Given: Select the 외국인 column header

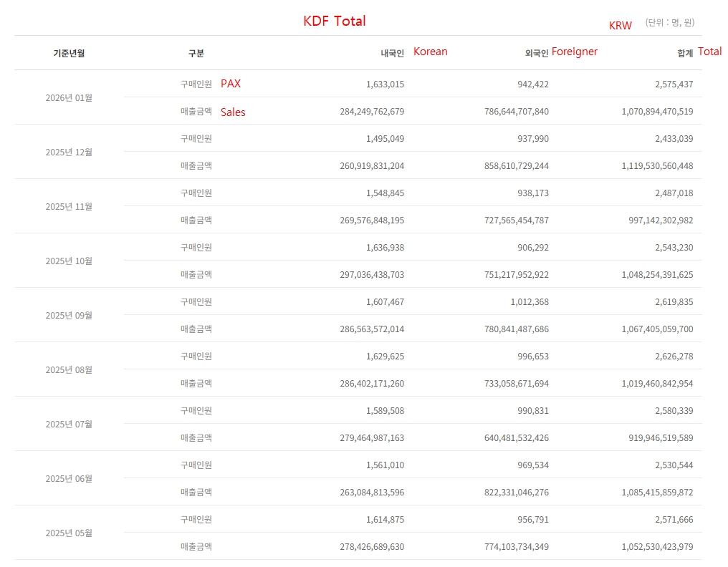Looking at the screenshot, I should click(536, 53).
